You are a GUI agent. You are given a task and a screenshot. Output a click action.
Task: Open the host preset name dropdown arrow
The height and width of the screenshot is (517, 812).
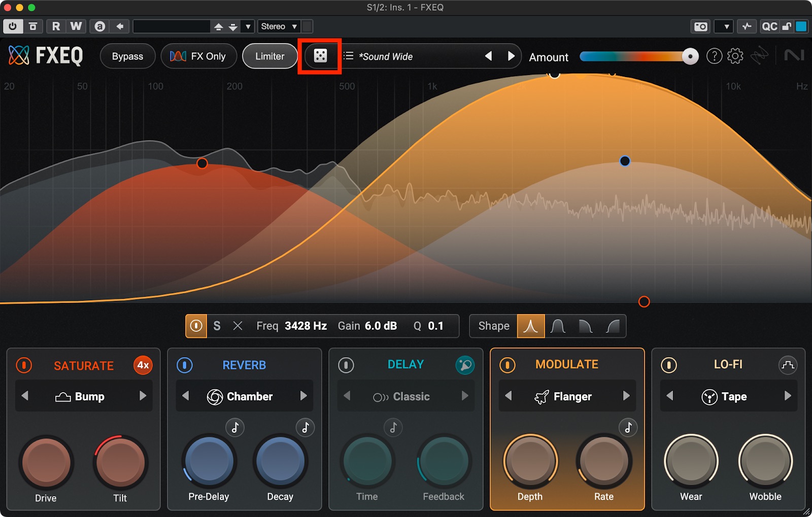click(x=248, y=26)
